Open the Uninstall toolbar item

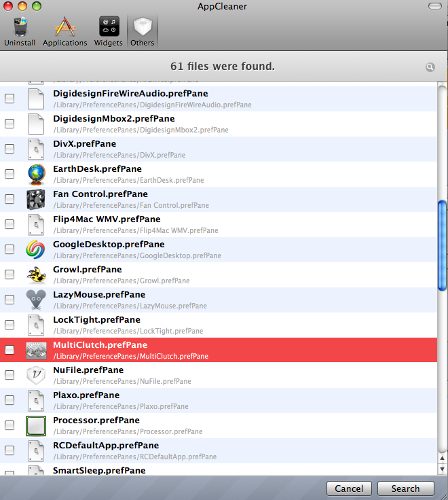(x=20, y=31)
